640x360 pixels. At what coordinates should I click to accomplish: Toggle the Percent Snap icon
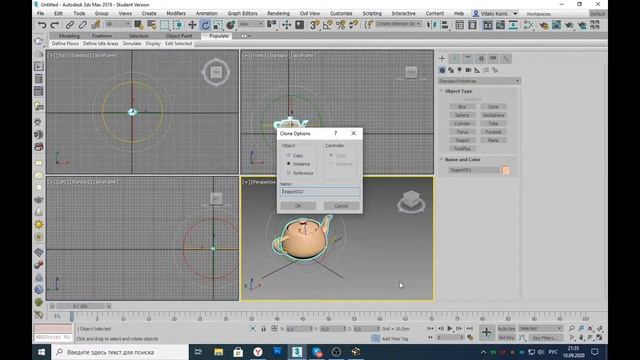(x=340, y=25)
